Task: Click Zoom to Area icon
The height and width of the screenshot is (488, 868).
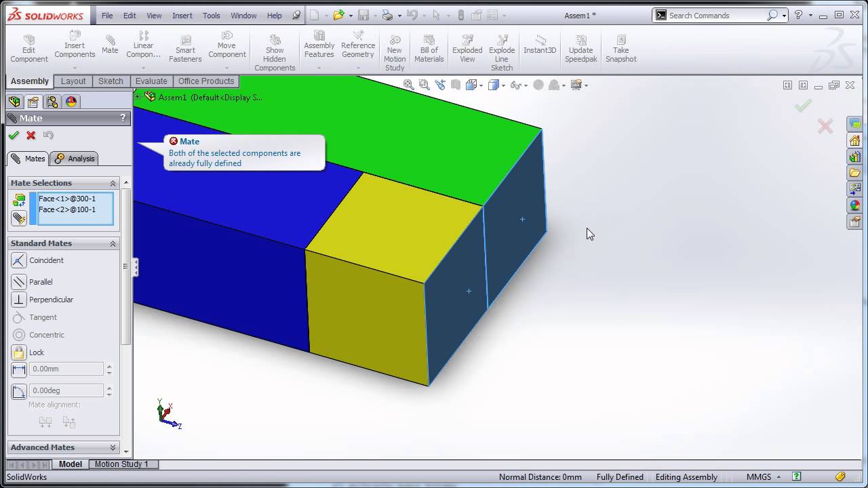Action: tap(424, 85)
